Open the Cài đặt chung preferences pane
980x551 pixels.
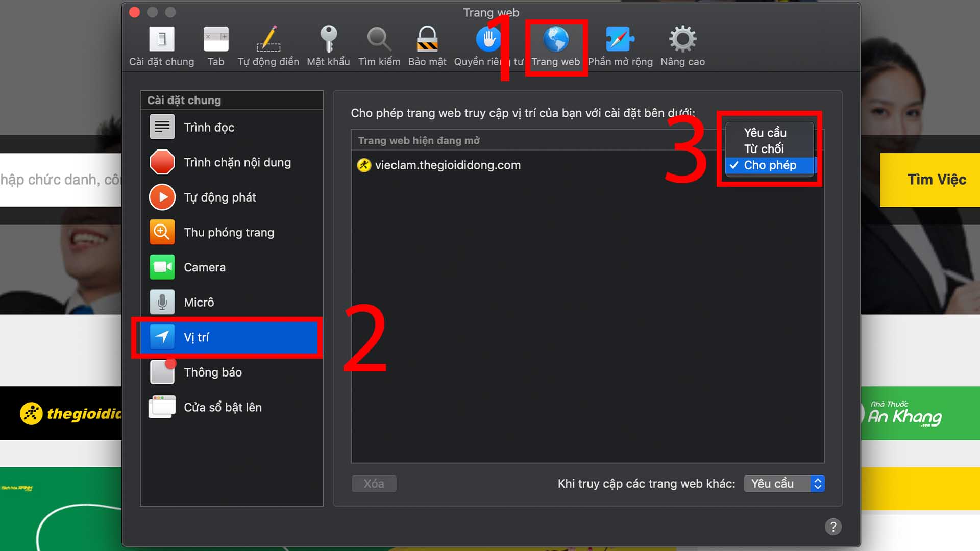(161, 46)
